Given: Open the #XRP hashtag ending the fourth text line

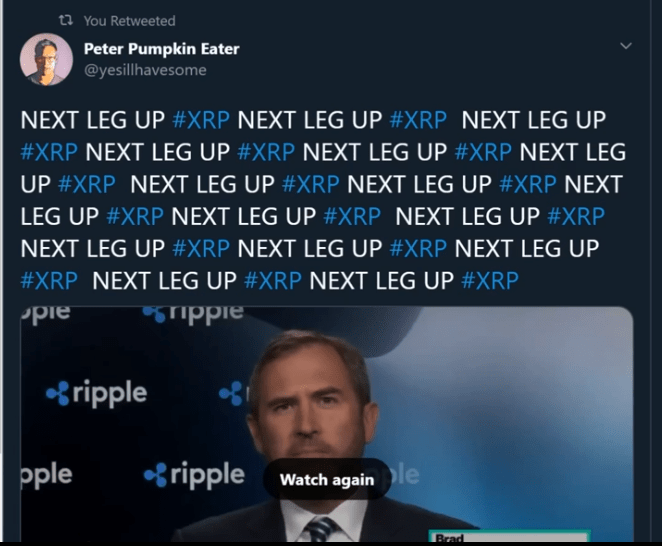Looking at the screenshot, I should pos(576,216).
